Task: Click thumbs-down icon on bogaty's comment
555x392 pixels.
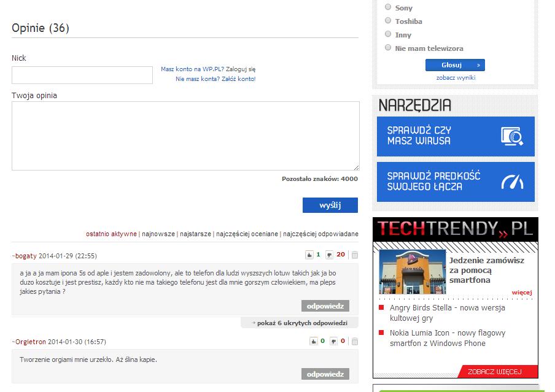Action: [x=329, y=255]
